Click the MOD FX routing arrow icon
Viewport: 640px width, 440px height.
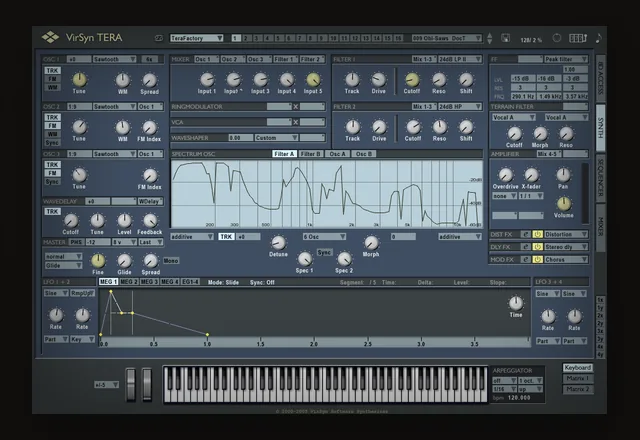(526, 260)
